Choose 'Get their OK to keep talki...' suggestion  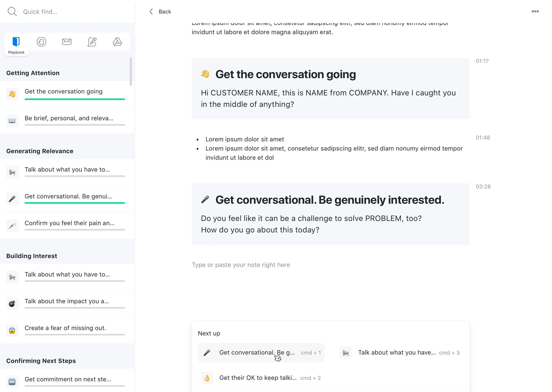[x=258, y=378]
